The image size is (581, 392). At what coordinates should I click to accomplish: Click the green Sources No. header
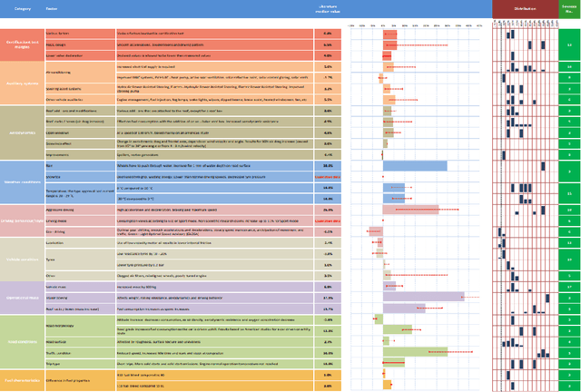(x=567, y=9)
